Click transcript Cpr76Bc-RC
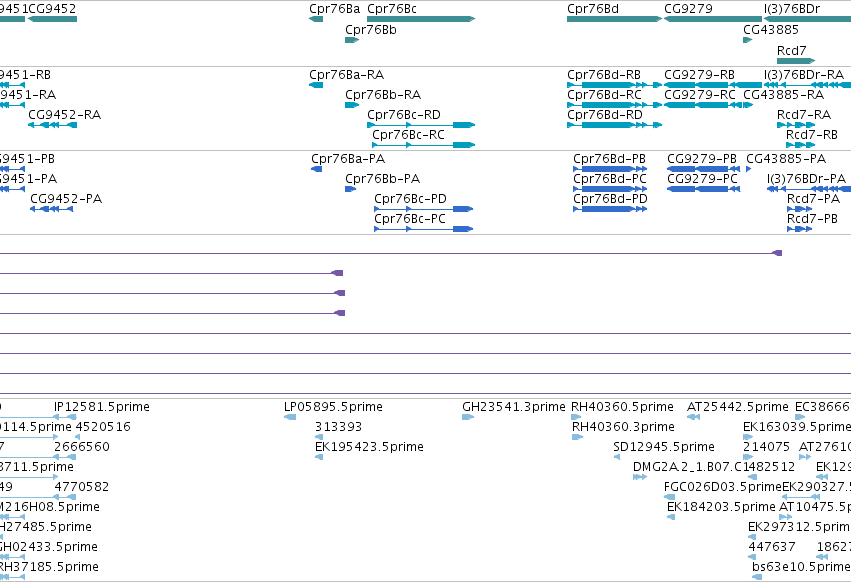The image size is (851, 582). (x=424, y=145)
